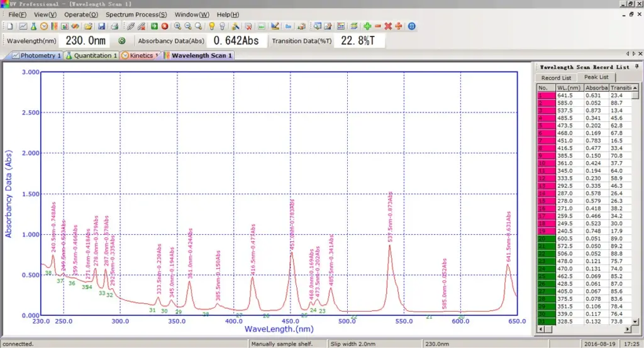644x348 pixels.
Task: Click the No. column header
Action: 547,88
